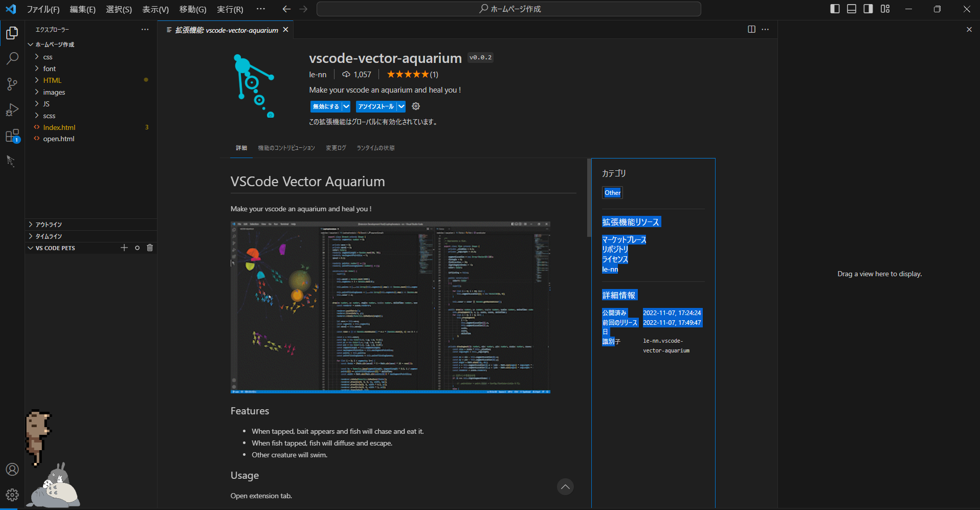Open the dropdown arrow beside 無効にする
This screenshot has width=980, height=510.
point(347,106)
